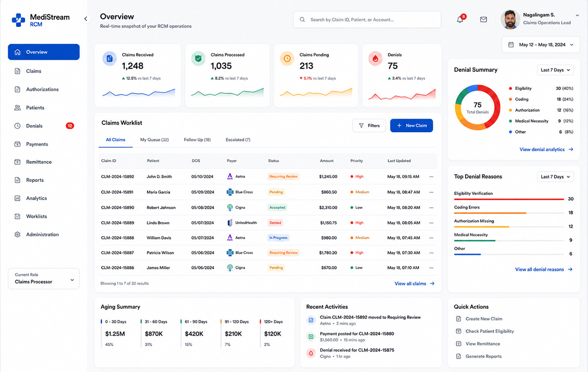Click the Administration gear icon
588x372 pixels.
coord(18,235)
